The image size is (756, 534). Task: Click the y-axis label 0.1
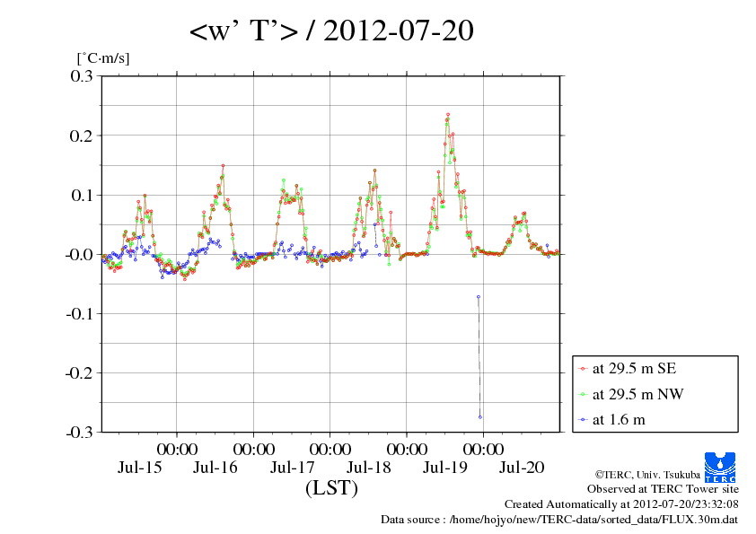point(82,195)
